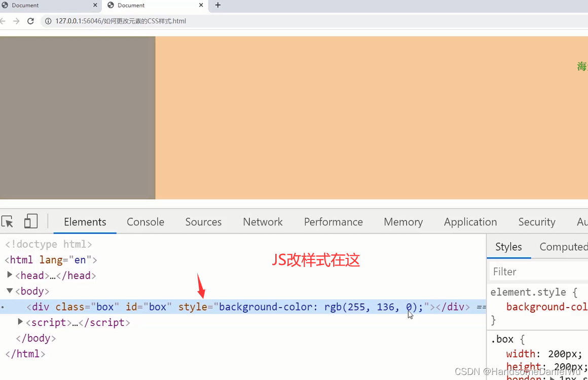The width and height of the screenshot is (588, 380).
Task: Expand the head element in the DOM tree
Action: point(10,275)
